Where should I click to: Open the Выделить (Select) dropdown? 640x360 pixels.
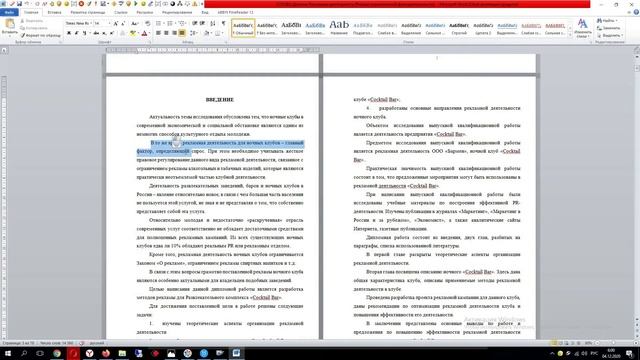[609, 36]
